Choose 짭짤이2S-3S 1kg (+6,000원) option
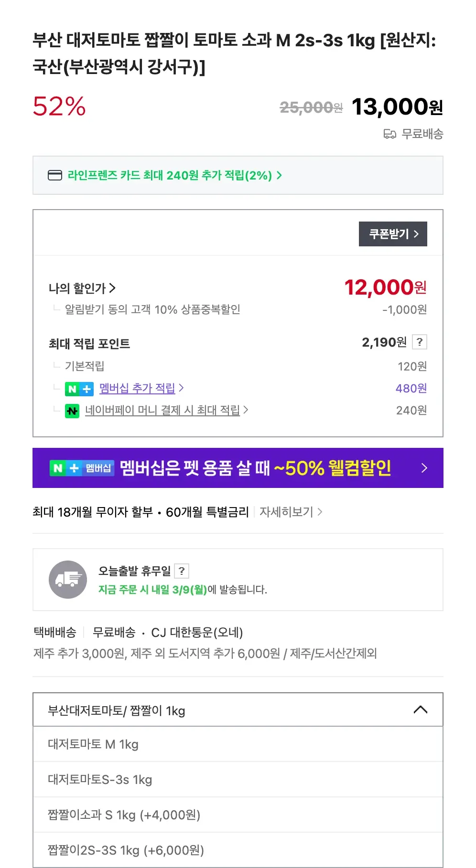The width and height of the screenshot is (476, 868). pyautogui.click(x=126, y=850)
